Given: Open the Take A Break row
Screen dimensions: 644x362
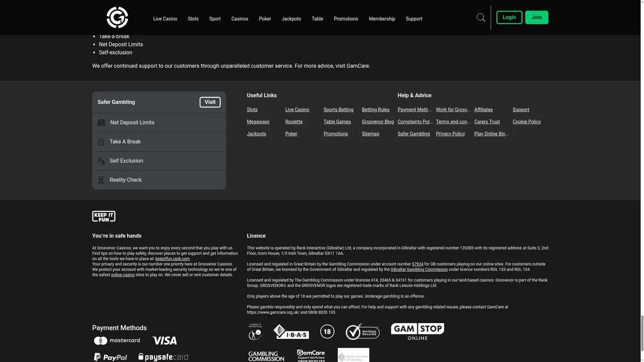Looking at the screenshot, I should [x=159, y=142].
